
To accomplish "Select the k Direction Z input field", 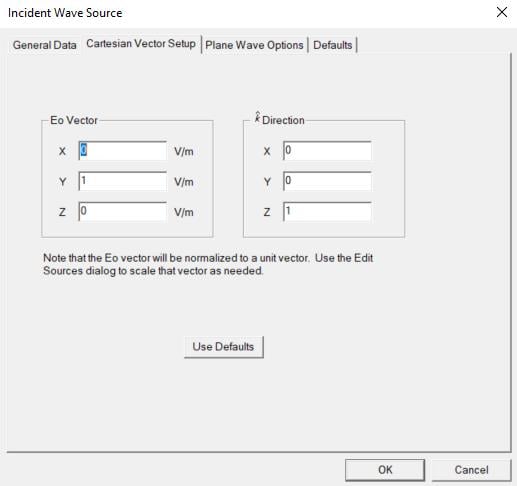I will point(327,211).
